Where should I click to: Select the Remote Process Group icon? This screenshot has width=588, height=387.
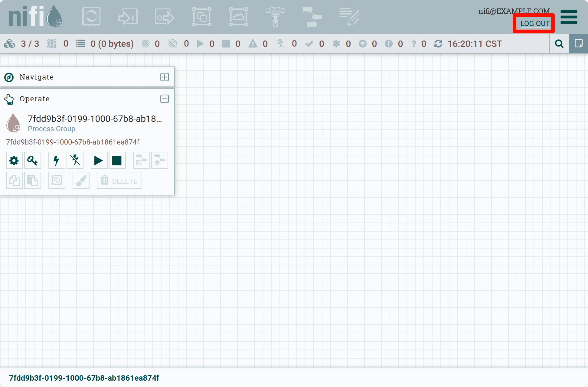[239, 17]
